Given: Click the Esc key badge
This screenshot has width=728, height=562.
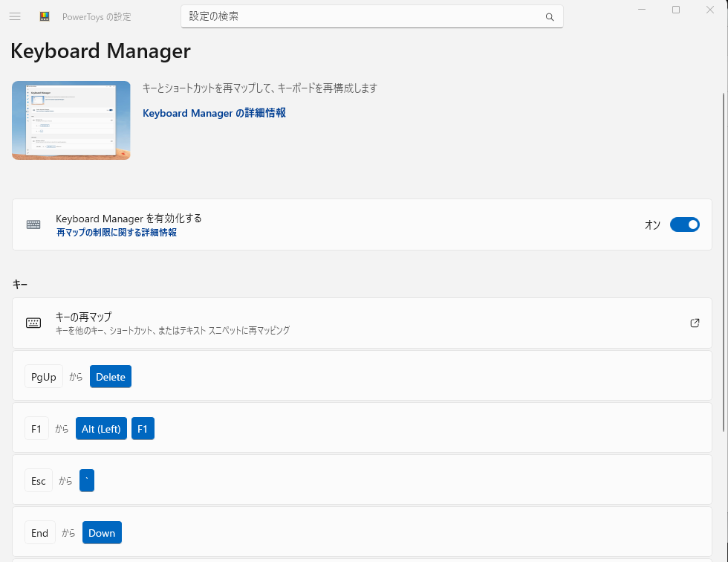Looking at the screenshot, I should pyautogui.click(x=39, y=481).
